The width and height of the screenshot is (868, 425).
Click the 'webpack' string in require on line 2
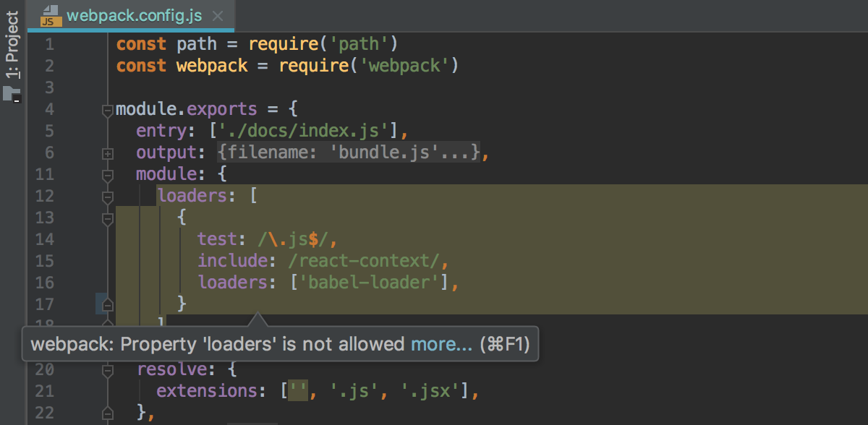click(404, 66)
